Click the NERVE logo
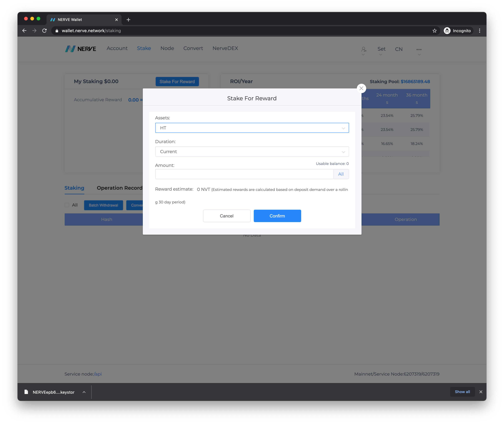The width and height of the screenshot is (504, 424). [80, 49]
